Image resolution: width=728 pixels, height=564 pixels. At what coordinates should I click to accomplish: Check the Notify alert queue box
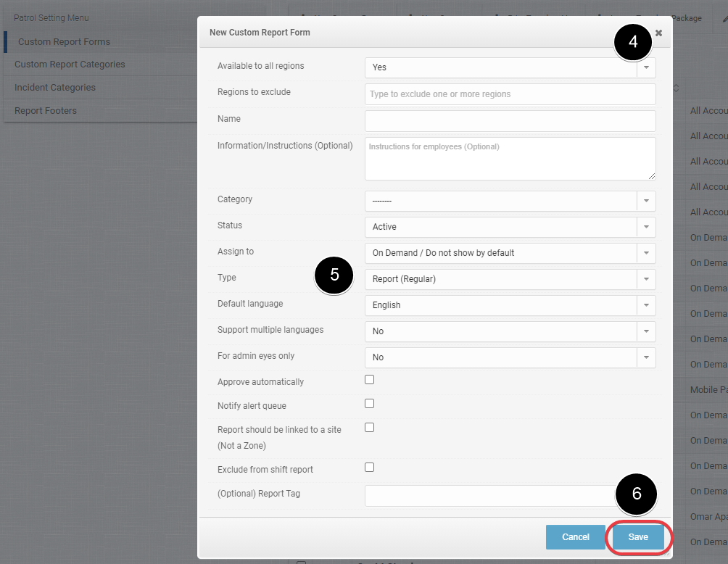tap(370, 403)
